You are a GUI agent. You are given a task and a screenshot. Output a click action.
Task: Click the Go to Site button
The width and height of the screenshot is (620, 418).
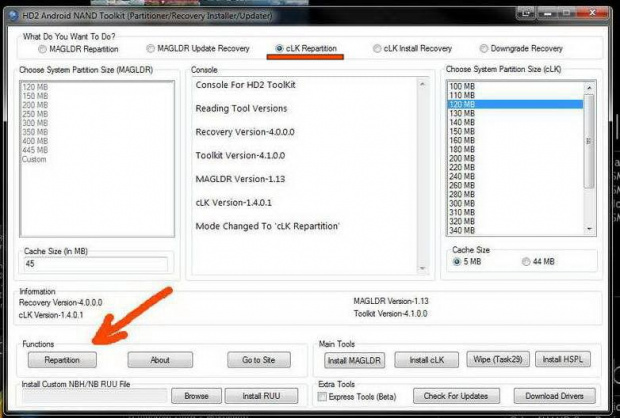(259, 360)
